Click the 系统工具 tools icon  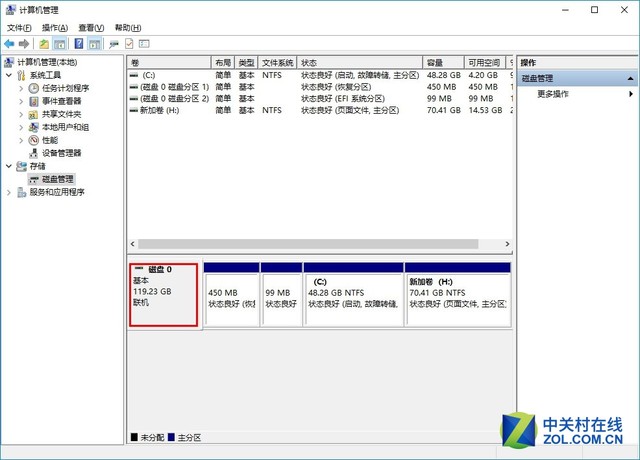pyautogui.click(x=21, y=75)
